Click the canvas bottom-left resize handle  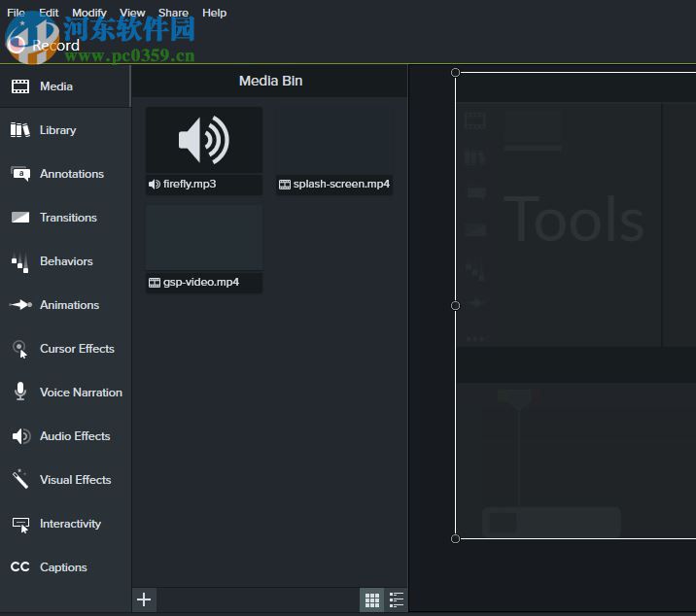pos(456,539)
